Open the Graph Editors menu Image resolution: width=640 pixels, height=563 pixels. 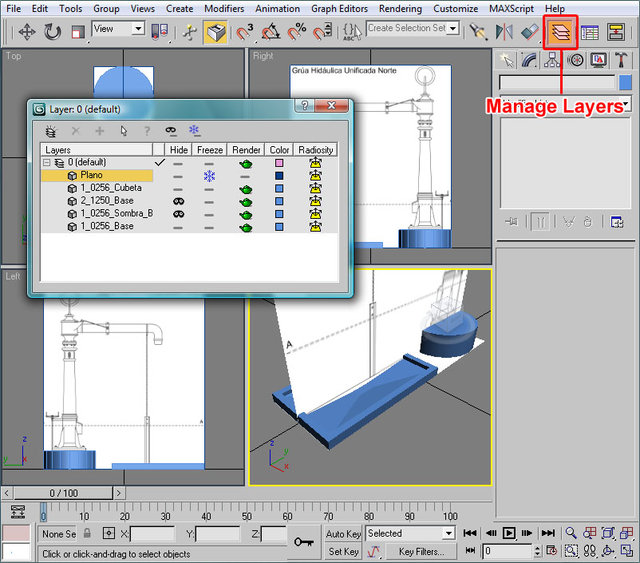[x=339, y=8]
